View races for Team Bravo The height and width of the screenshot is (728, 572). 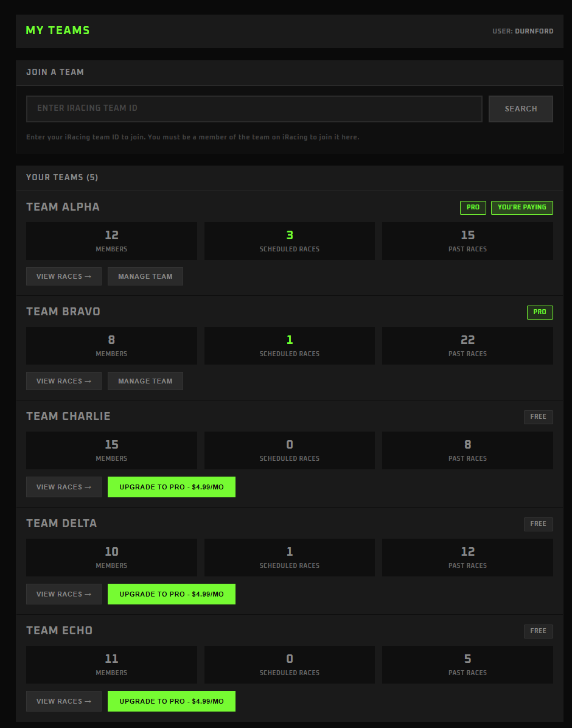[63, 380]
